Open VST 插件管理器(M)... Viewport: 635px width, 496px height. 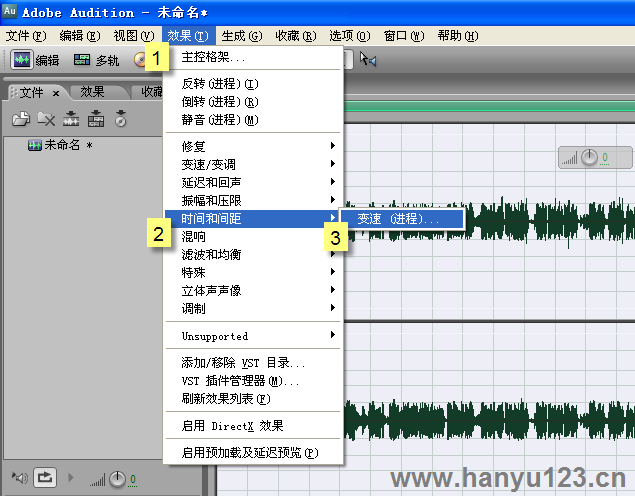(x=254, y=381)
